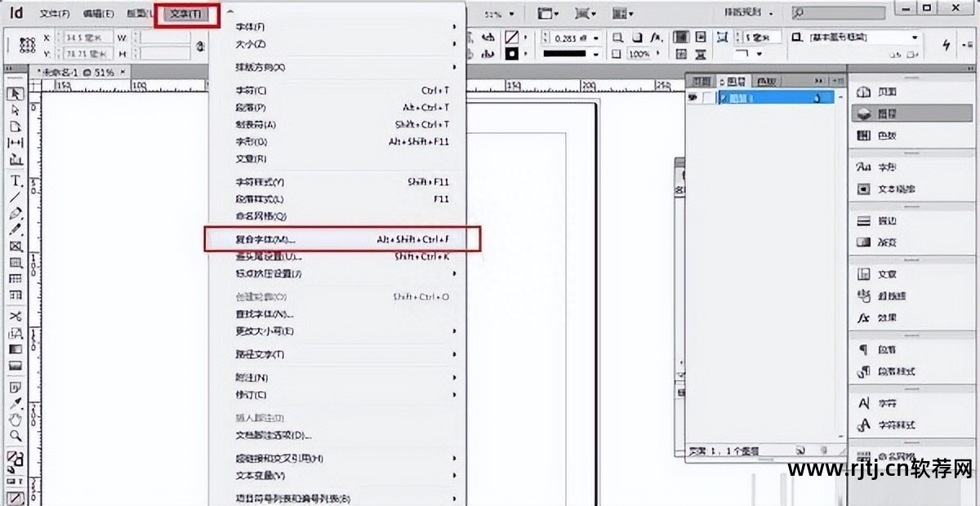
Task: Switch to the 色板 tab in layers panel
Action: tap(765, 81)
